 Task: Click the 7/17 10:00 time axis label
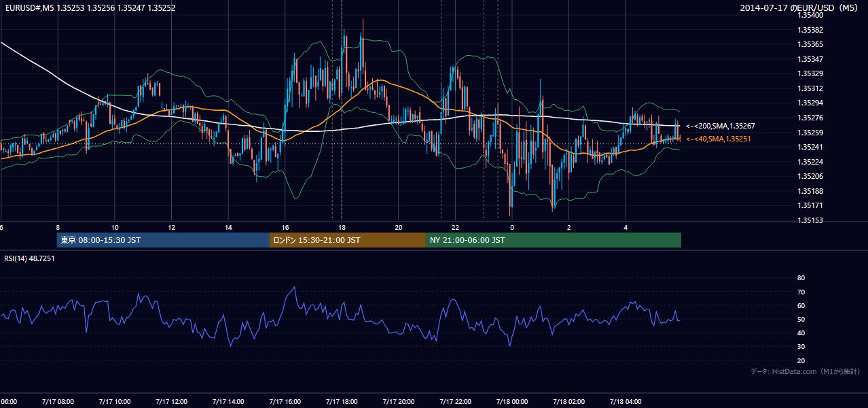coord(114,402)
